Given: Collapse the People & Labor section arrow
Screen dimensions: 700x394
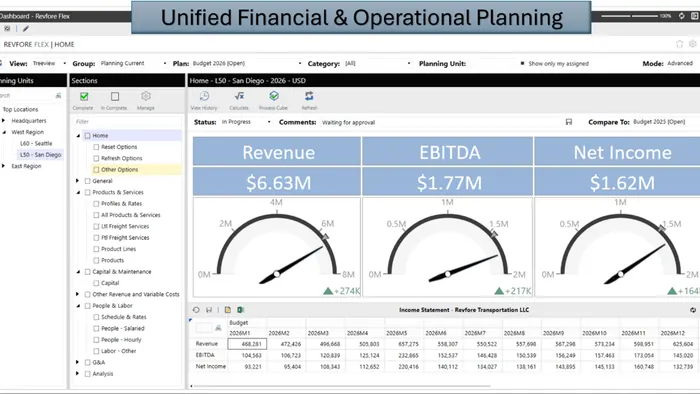Looking at the screenshot, I should click(x=78, y=306).
